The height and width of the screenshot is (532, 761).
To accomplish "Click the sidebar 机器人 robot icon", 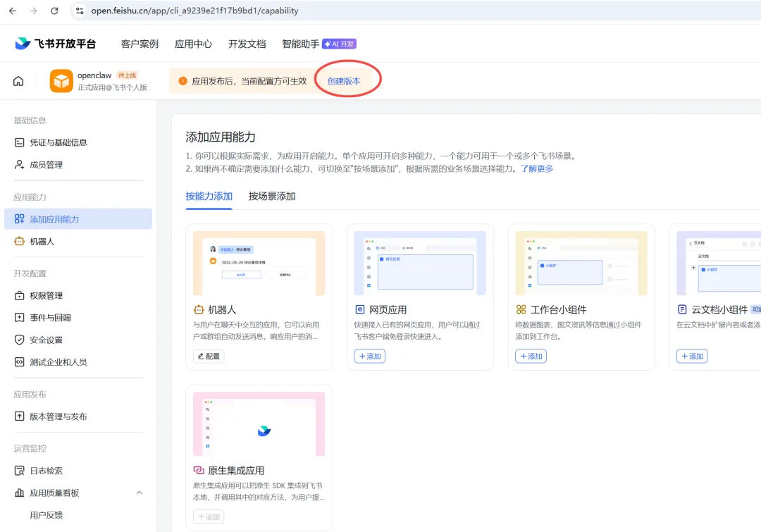I will (x=20, y=241).
